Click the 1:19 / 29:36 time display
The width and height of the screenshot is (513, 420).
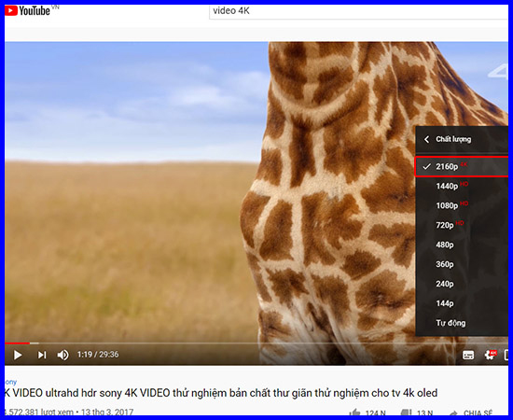coord(98,355)
